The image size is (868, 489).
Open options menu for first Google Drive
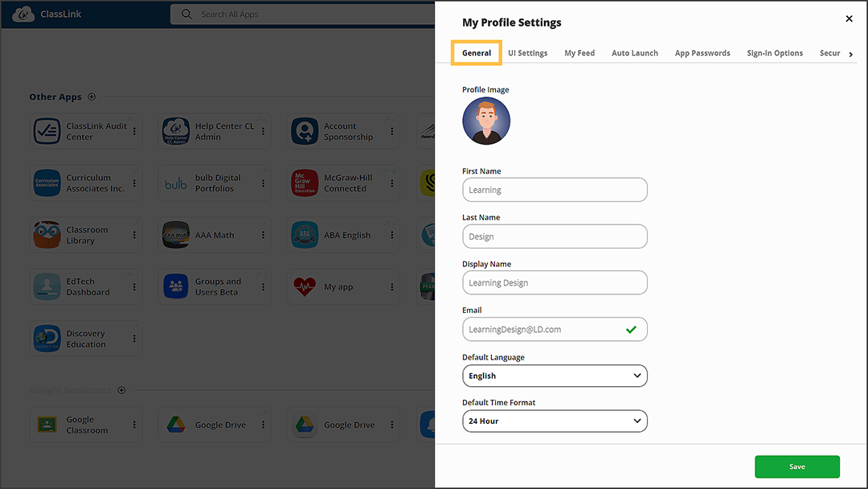pyautogui.click(x=263, y=425)
